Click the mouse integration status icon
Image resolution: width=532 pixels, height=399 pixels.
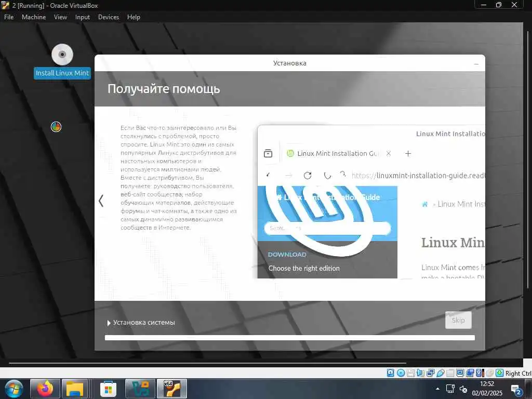(490, 373)
